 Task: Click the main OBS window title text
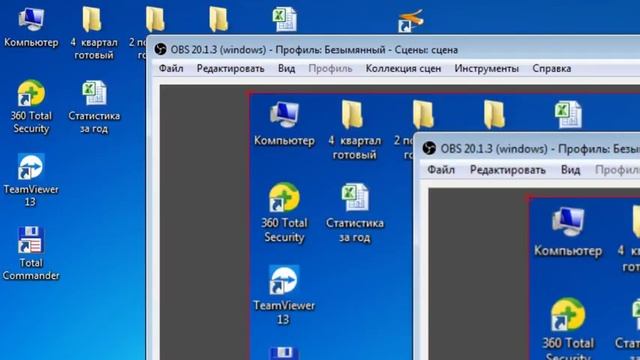coord(314,50)
